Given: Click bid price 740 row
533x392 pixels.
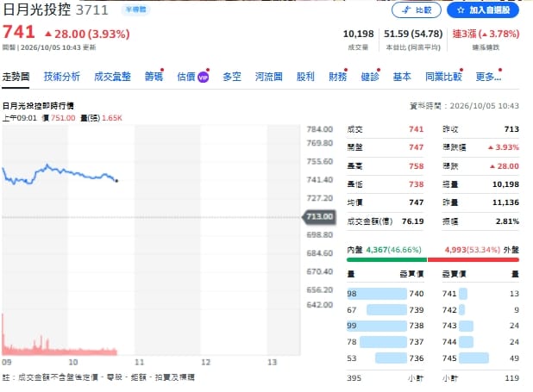Looking at the screenshot, I should pos(386,294).
